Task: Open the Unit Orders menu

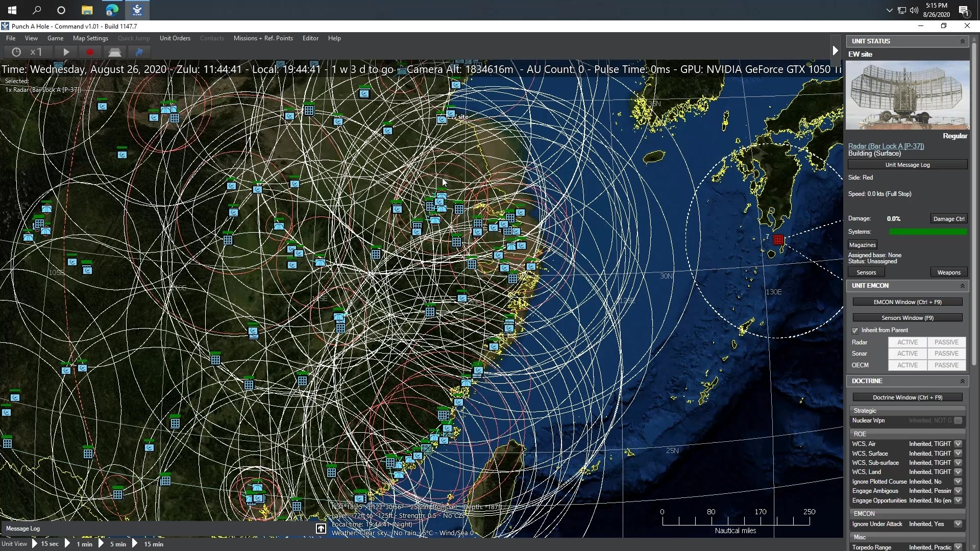Action: point(175,38)
